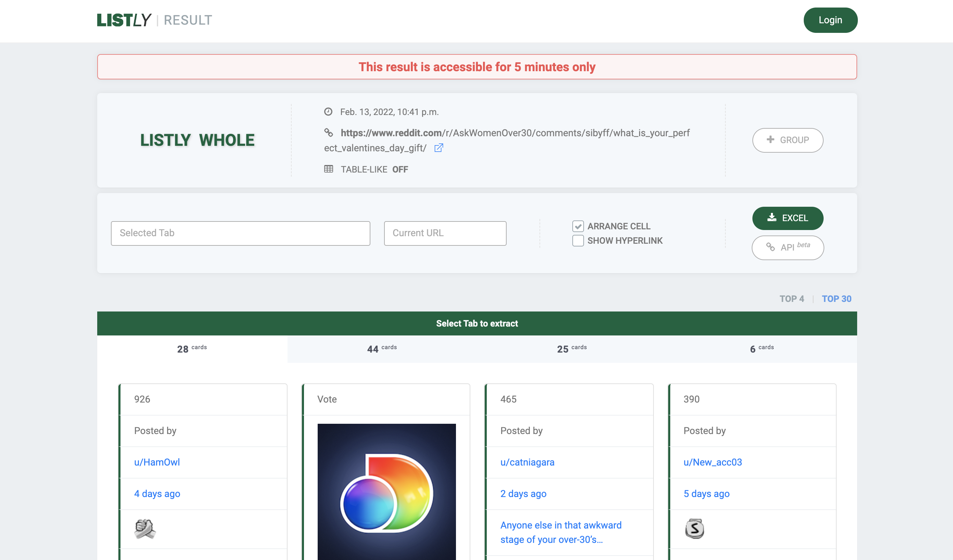
Task: Open u/catniagara's profile link
Action: (527, 462)
